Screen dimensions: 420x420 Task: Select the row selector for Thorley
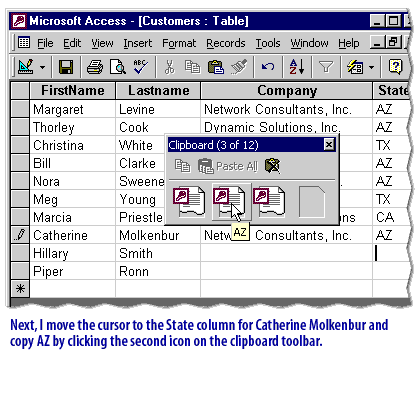coord(20,127)
